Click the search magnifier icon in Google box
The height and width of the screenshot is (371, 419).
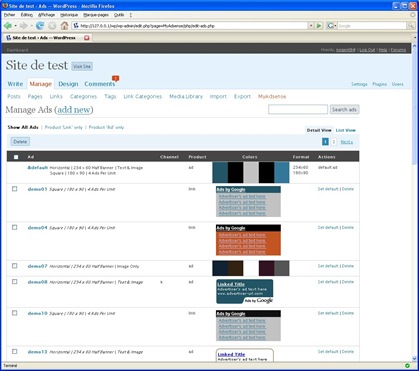tap(411, 26)
